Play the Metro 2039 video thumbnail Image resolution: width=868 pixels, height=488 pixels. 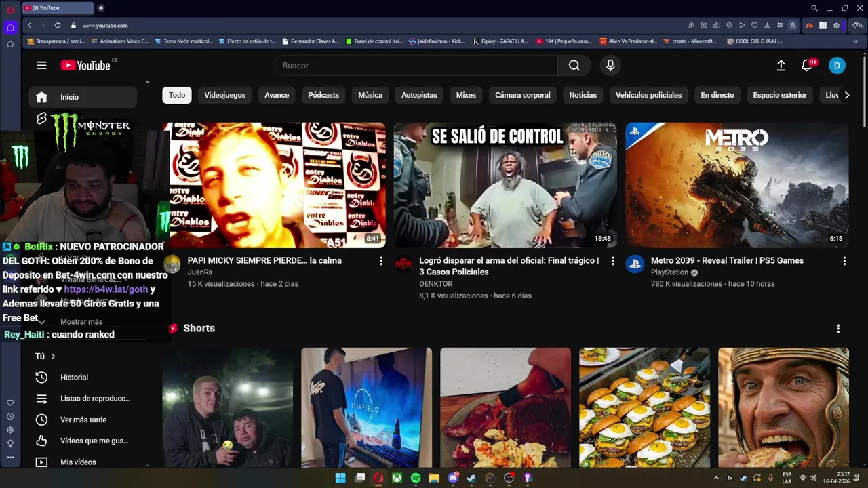737,185
